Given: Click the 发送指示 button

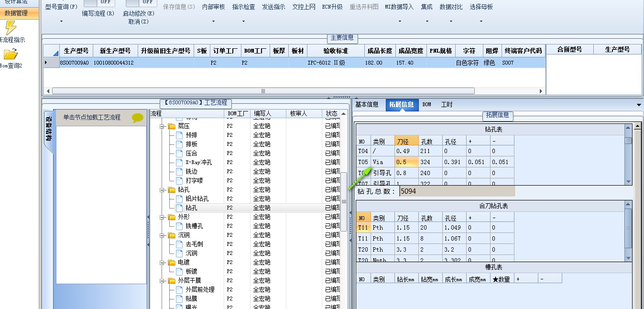Looking at the screenshot, I should [273, 7].
